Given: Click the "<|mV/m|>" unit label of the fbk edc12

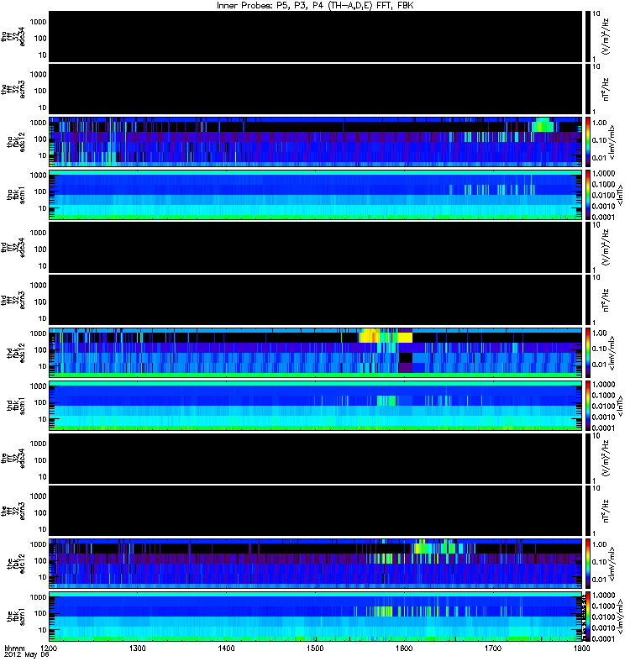Looking at the screenshot, I should click(x=612, y=564).
